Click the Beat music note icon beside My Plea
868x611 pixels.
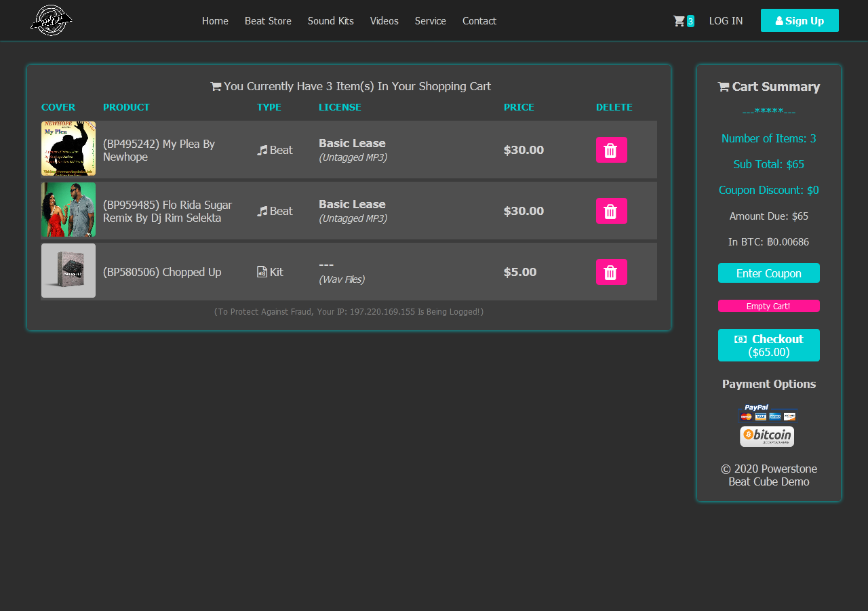(261, 149)
